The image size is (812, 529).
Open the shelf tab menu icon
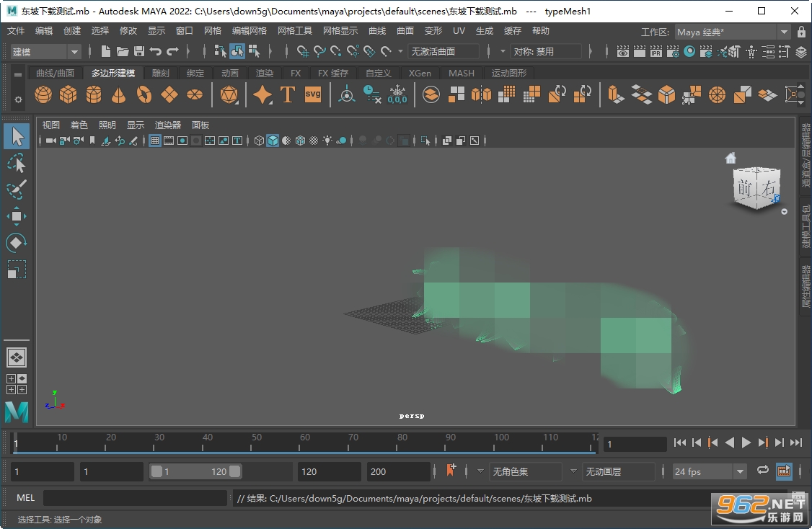point(18,74)
